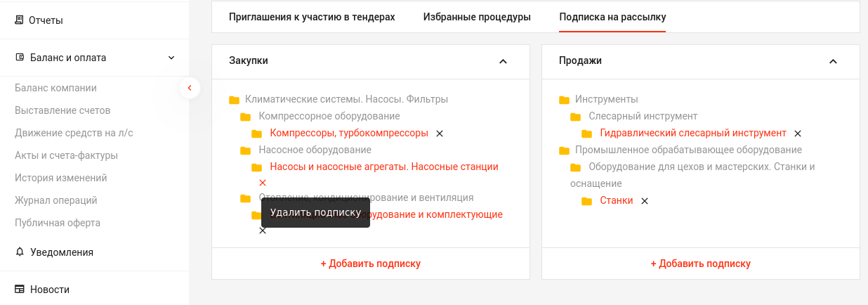Remove the Компрессоры, турбокомпрессоры subscription
This screenshot has height=305, width=868.
pos(440,134)
